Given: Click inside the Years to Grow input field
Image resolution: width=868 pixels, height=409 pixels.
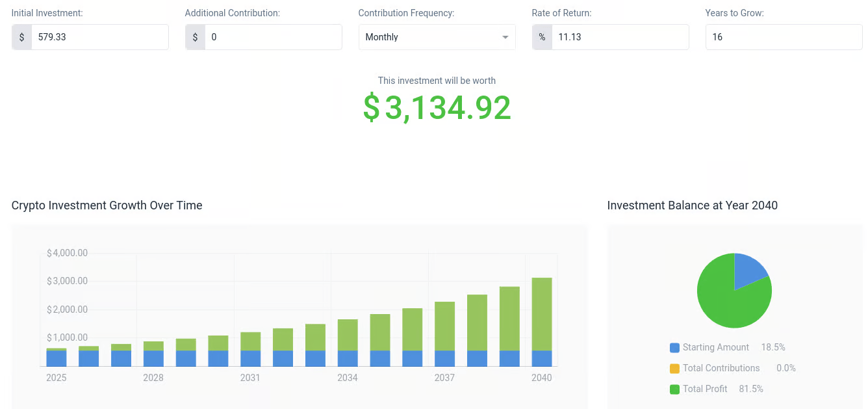Looking at the screenshot, I should click(784, 37).
